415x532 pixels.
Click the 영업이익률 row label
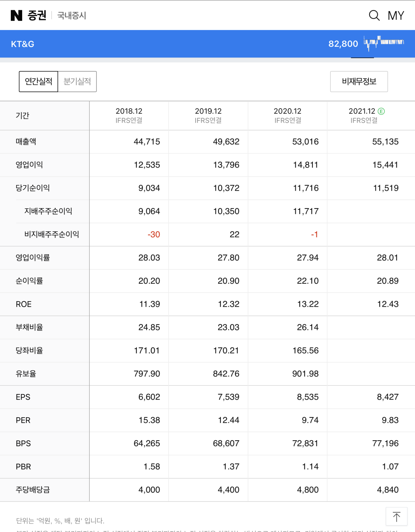point(33,258)
